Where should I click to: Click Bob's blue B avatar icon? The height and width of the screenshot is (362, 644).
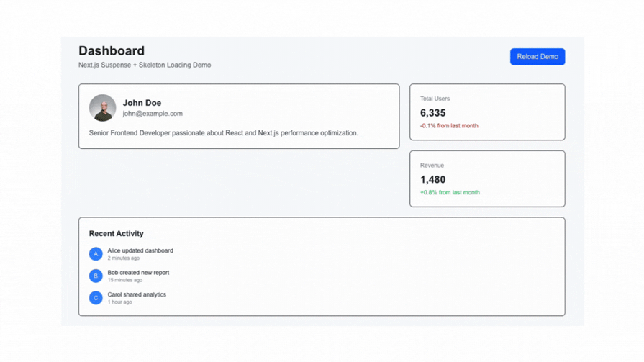coord(96,276)
